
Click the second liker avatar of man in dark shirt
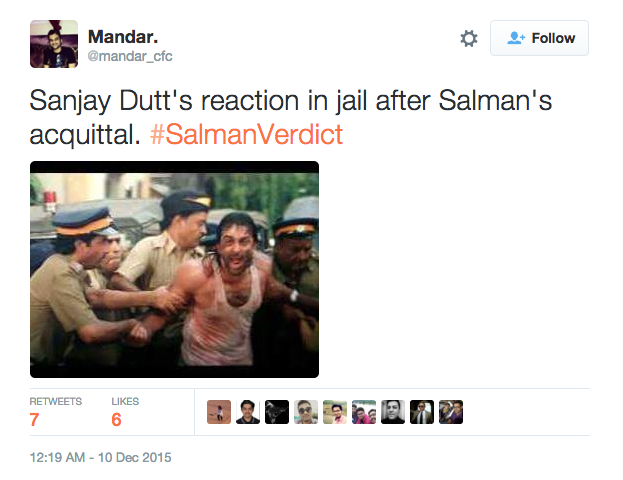248,412
